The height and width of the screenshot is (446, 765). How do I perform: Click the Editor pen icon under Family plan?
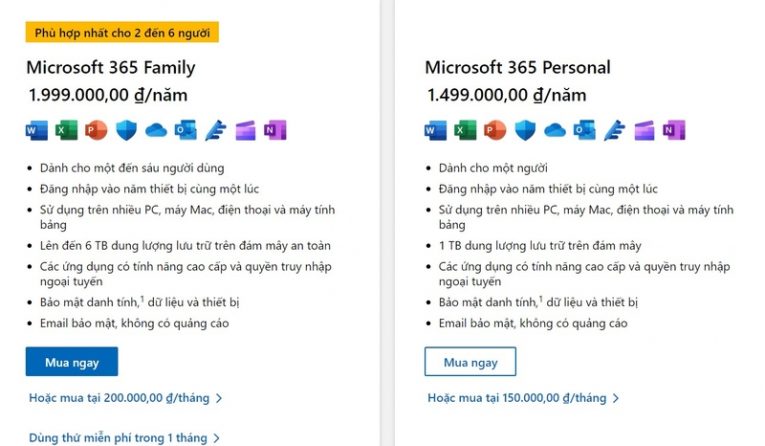click(x=215, y=130)
